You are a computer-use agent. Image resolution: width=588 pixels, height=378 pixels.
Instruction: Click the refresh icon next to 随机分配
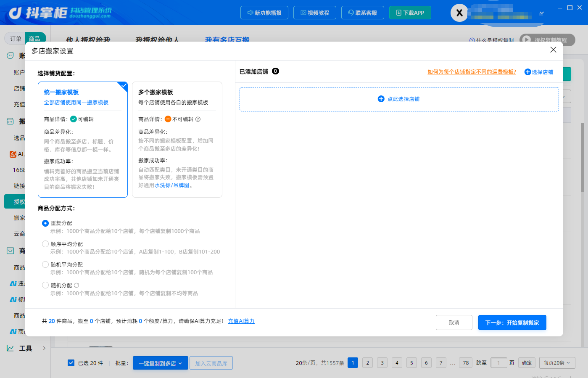point(76,285)
